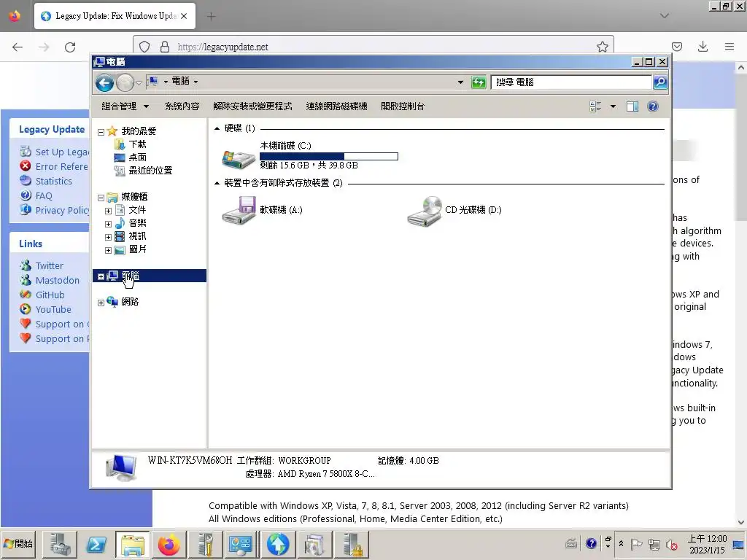Open the Statistics link on webpage
The width and height of the screenshot is (747, 560).
point(54,181)
